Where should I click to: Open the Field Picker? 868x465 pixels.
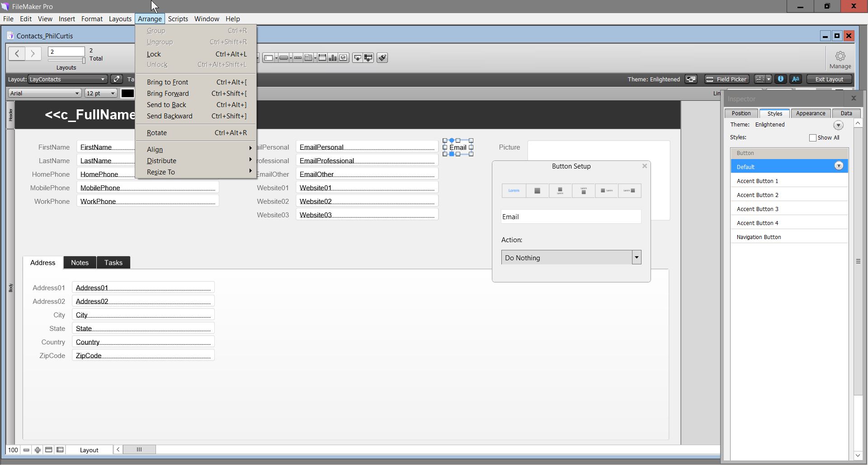726,79
